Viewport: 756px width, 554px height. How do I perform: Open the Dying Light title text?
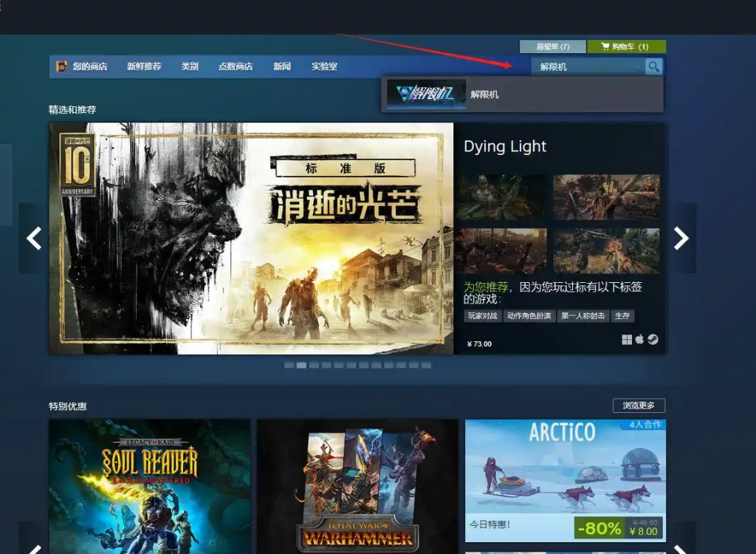point(505,146)
